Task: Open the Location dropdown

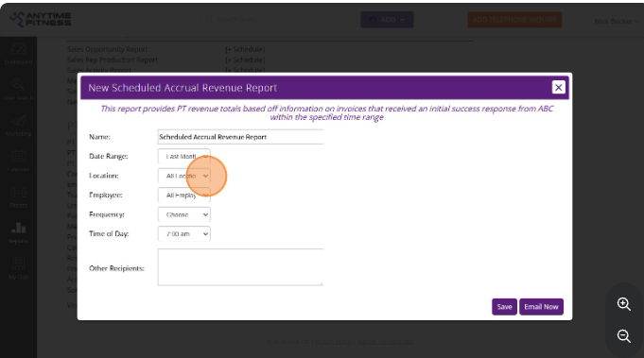Action: [184, 176]
